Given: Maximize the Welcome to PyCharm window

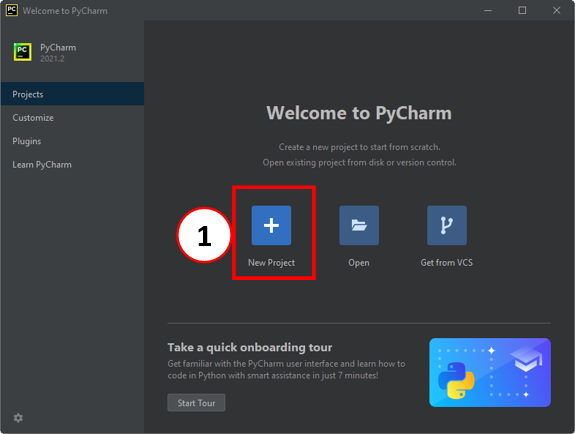Looking at the screenshot, I should pos(522,10).
